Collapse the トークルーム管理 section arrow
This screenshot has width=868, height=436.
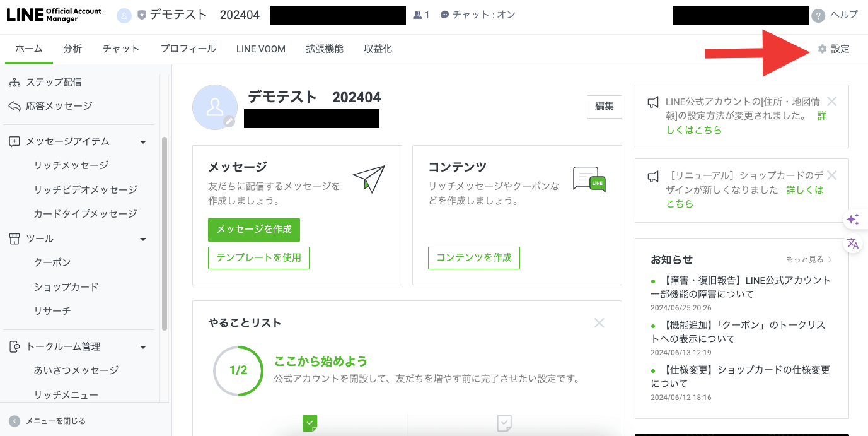pyautogui.click(x=143, y=347)
